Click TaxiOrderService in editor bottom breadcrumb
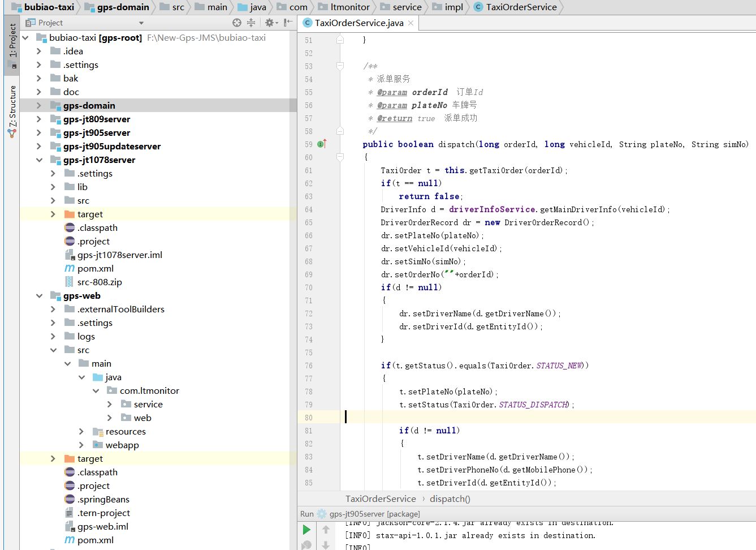The image size is (756, 550). [381, 499]
